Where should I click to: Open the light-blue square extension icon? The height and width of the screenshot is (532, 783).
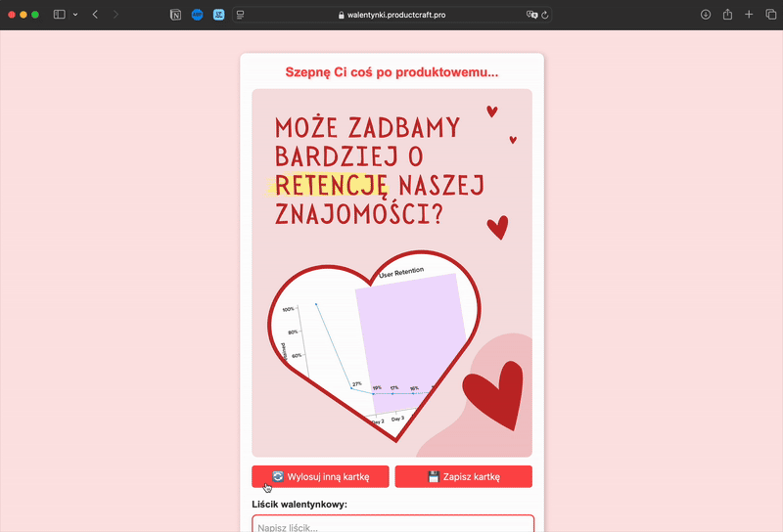218,15
